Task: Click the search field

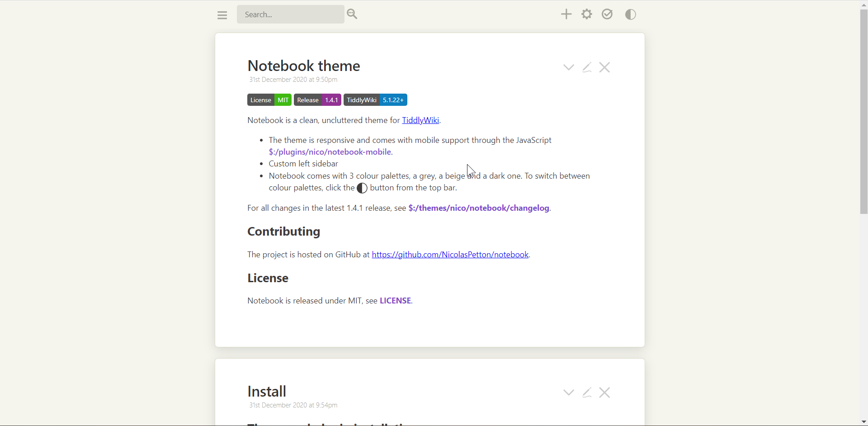Action: [291, 14]
